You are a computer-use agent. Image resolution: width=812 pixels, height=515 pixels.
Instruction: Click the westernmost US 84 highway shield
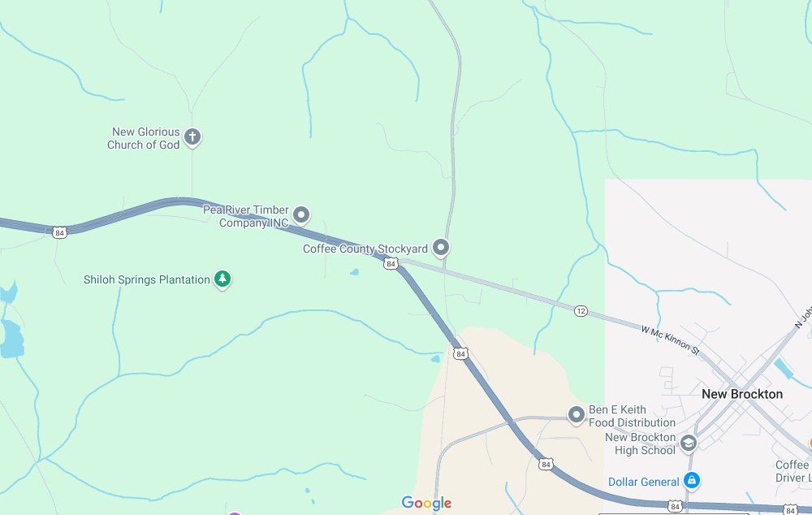[59, 232]
